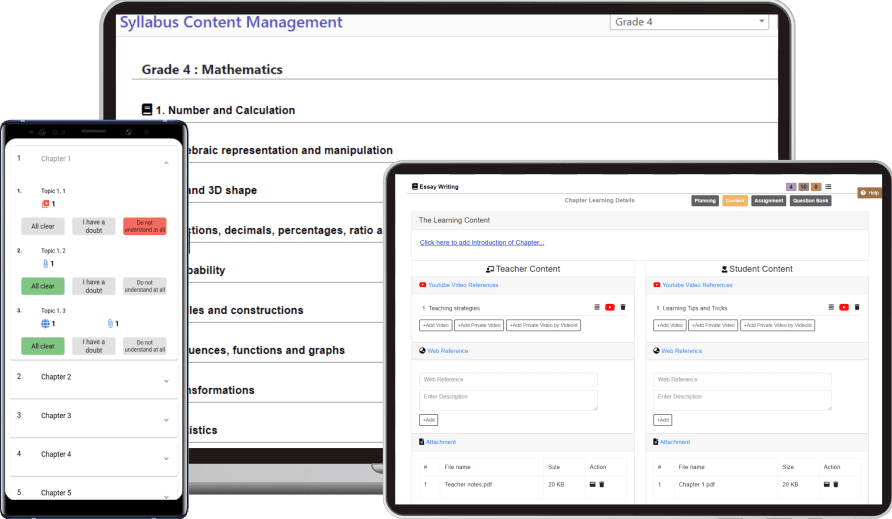Open the Chapter 1.pdf view icon

point(827,484)
